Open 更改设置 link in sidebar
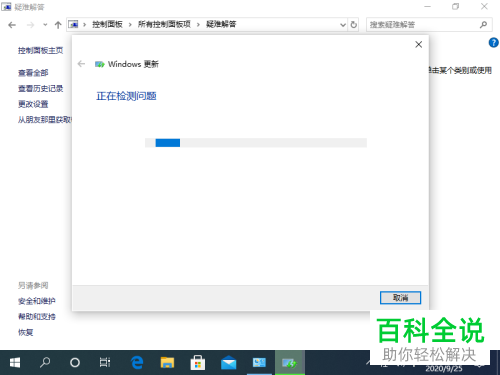This screenshot has width=500, height=375. click(x=33, y=104)
